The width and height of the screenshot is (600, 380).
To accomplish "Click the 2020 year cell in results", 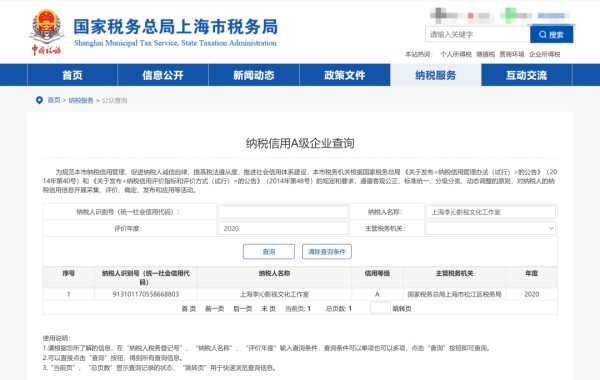I will tap(532, 294).
